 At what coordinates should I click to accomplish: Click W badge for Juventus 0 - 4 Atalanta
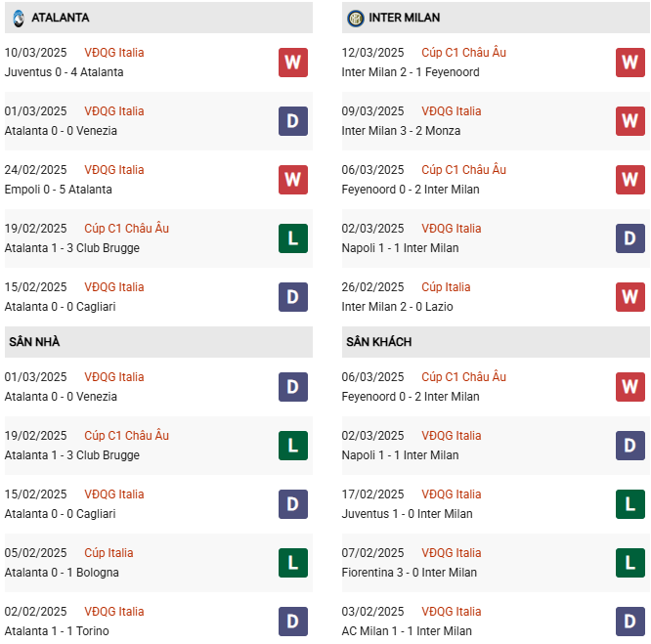(x=293, y=63)
